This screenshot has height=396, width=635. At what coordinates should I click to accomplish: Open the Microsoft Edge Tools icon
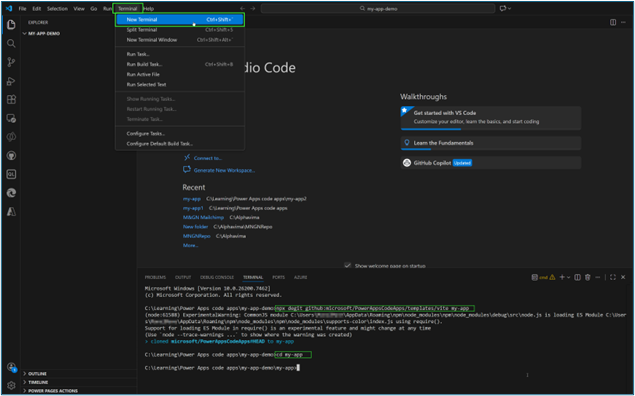11,193
